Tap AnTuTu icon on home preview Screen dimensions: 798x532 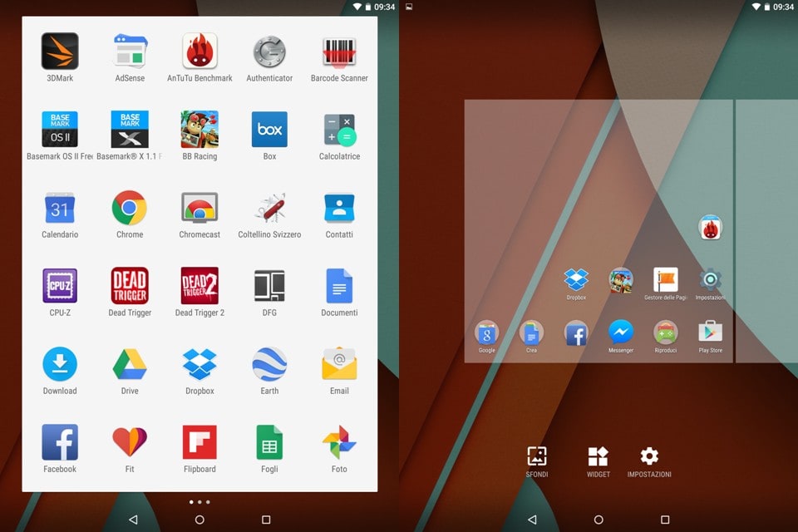[711, 227]
